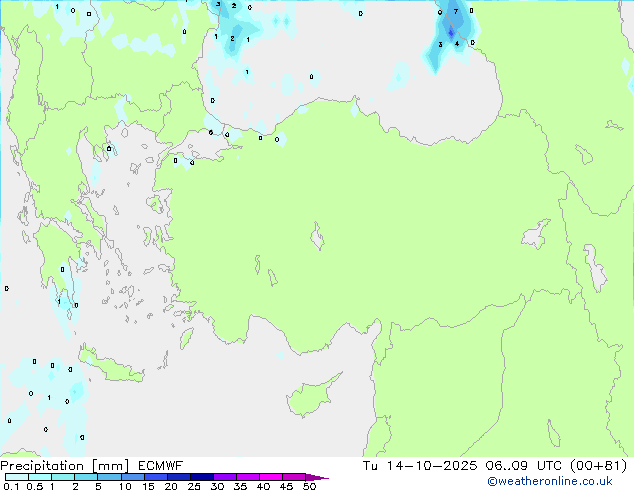Pick the 35–40 mm violet legend swatch
634x490 pixels.
click(x=247, y=477)
